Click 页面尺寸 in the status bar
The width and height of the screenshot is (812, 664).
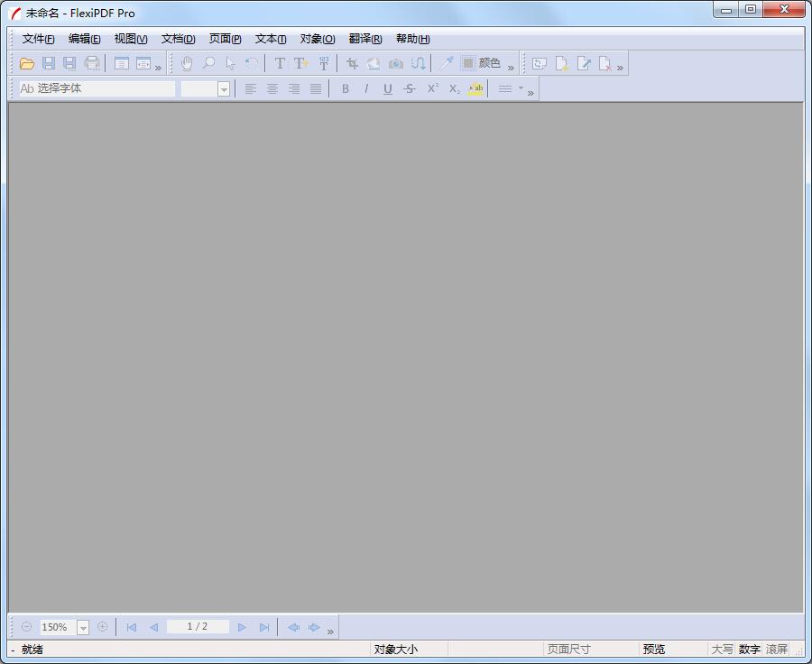568,649
